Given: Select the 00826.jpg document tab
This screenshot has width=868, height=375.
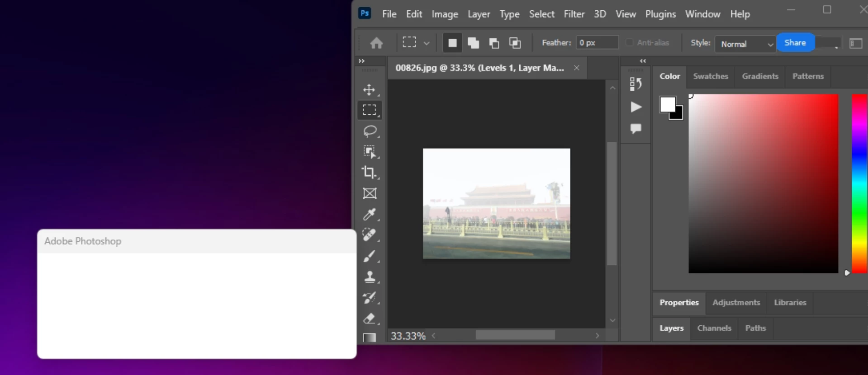Looking at the screenshot, I should [479, 68].
